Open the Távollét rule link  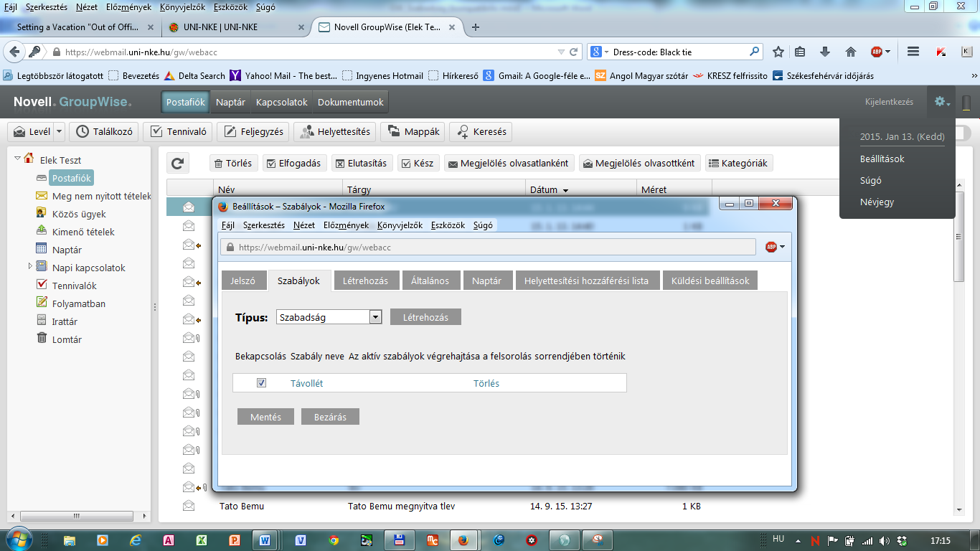pos(306,383)
